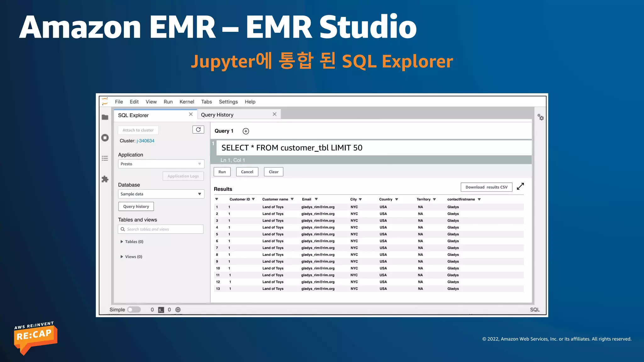This screenshot has width=644, height=362.
Task: Click the Application Logs button
Action: 183,176
